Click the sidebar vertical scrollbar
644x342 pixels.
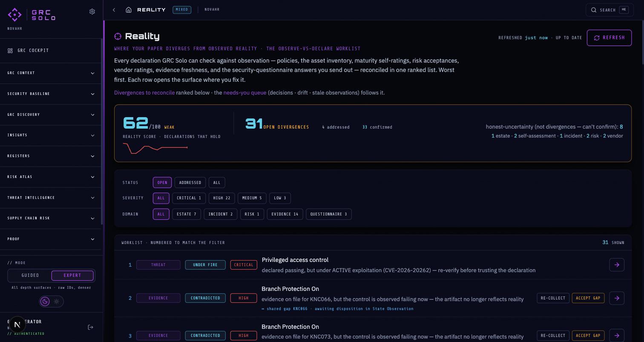click(x=102, y=132)
